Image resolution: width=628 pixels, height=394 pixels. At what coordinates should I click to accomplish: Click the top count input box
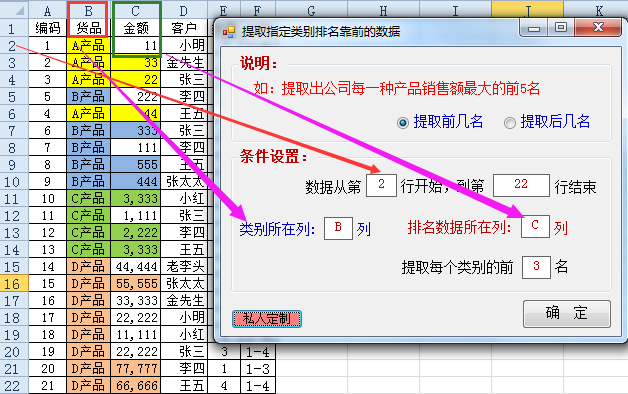(536, 267)
